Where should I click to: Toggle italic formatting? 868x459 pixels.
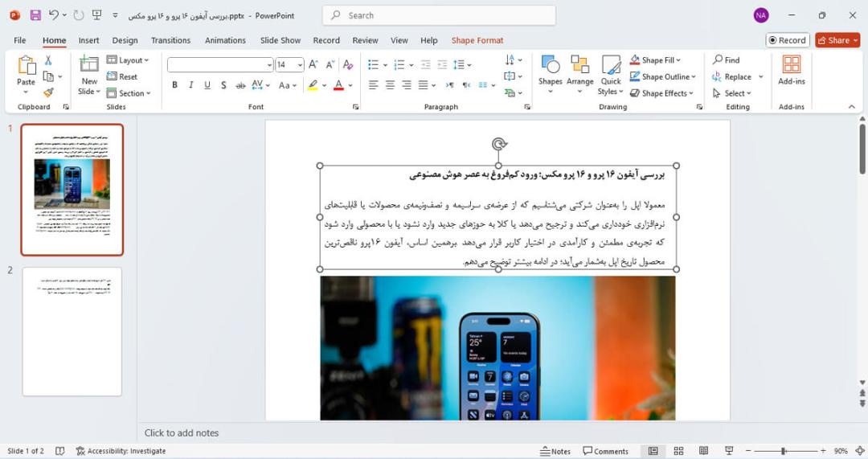point(191,85)
